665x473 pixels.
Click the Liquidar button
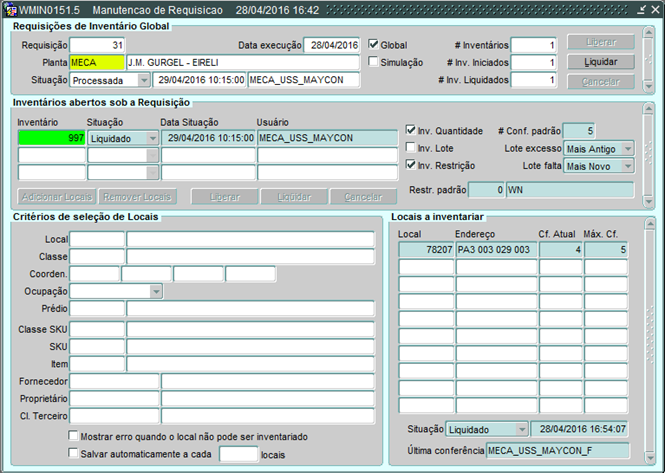tap(600, 62)
